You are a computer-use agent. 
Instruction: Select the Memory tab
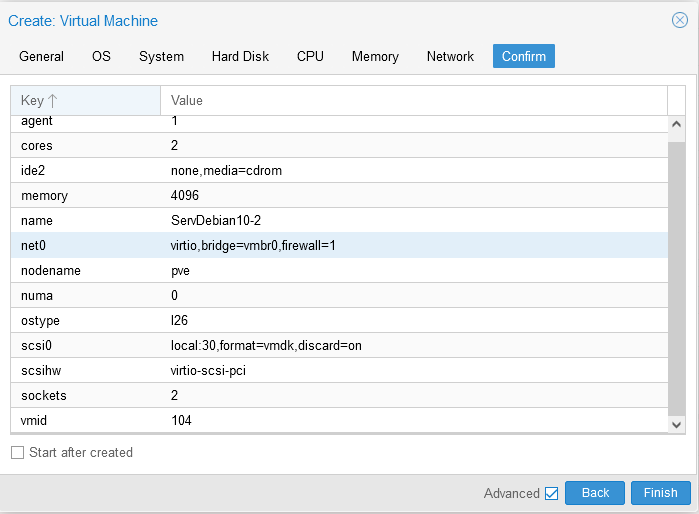[x=375, y=57]
